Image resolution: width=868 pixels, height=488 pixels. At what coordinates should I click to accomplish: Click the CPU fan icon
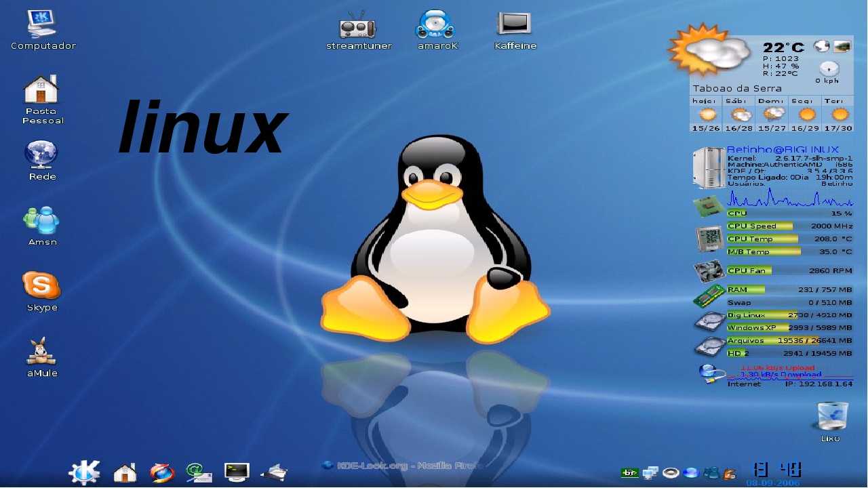click(709, 271)
